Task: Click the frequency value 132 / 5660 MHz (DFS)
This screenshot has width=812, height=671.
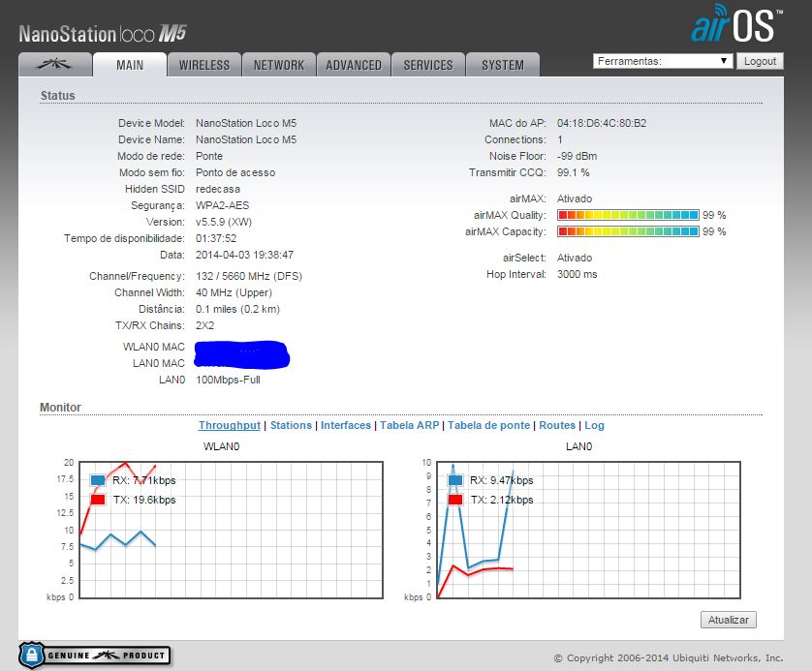Action: point(249,276)
